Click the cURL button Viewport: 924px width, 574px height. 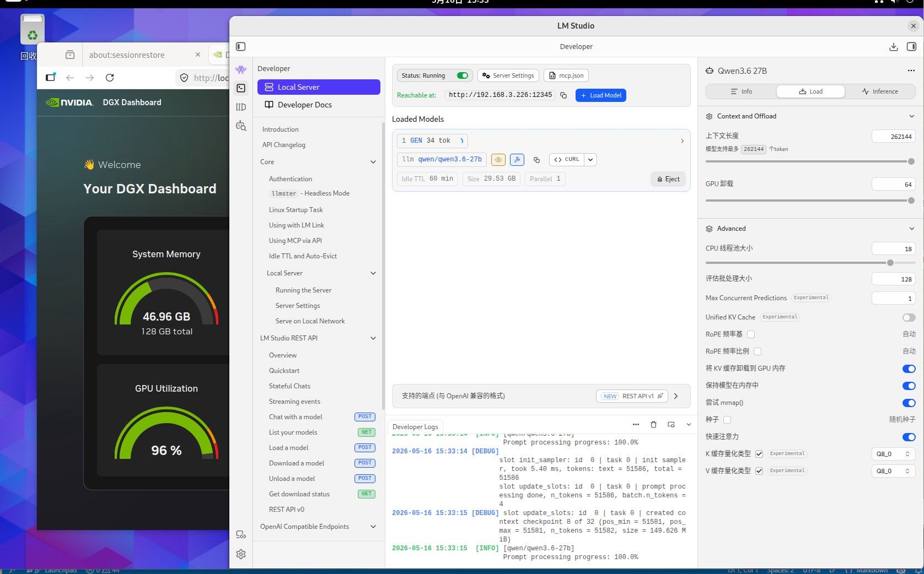tap(567, 160)
